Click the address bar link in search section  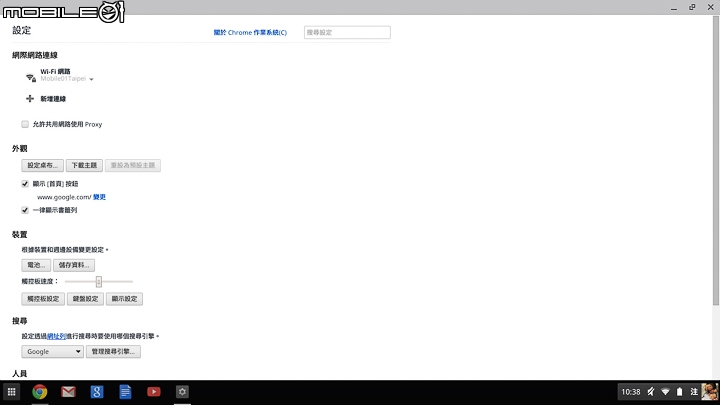tap(56, 336)
